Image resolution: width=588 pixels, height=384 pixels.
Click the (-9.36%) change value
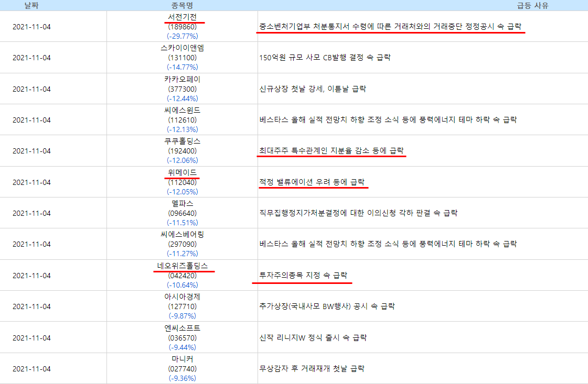pyautogui.click(x=182, y=378)
